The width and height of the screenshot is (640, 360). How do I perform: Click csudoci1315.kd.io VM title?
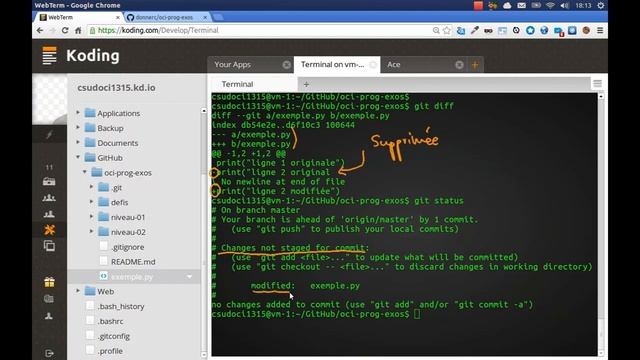116,88
